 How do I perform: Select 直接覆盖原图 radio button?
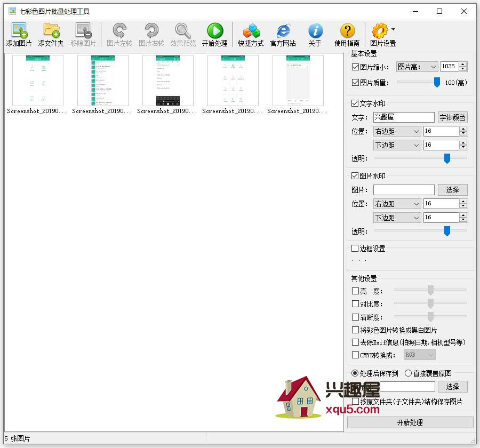(409, 373)
